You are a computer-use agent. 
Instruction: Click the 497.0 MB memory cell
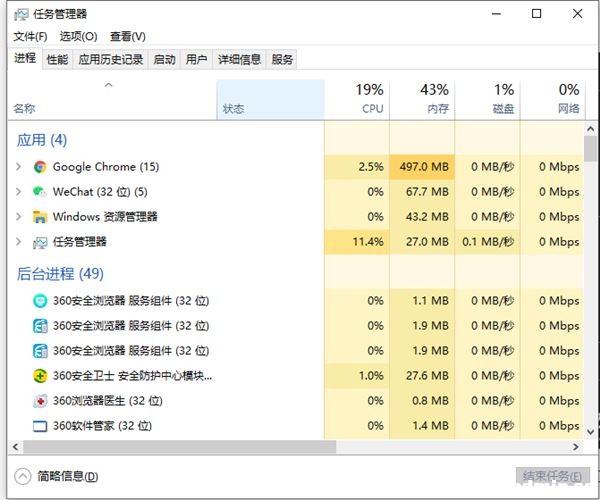tap(422, 167)
